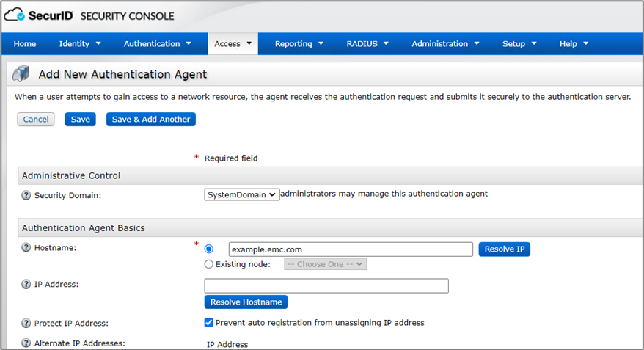Expand the Identity menu
The width and height of the screenshot is (644, 350).
point(79,44)
